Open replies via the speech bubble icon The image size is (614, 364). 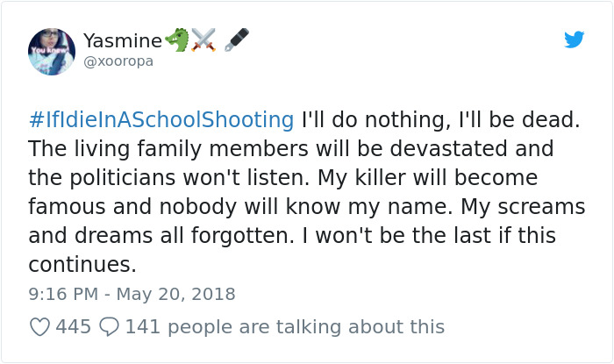109,327
